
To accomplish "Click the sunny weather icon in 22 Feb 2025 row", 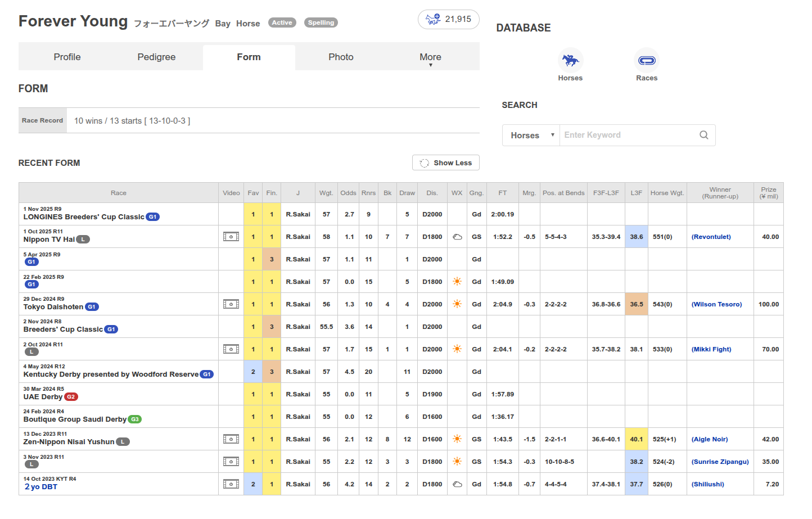I will click(457, 282).
